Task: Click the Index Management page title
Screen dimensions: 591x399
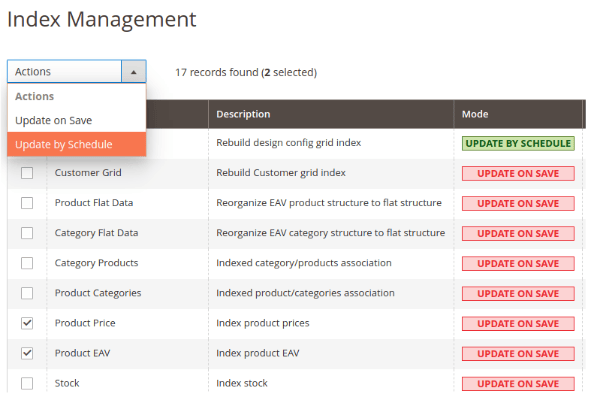Action: tap(102, 19)
